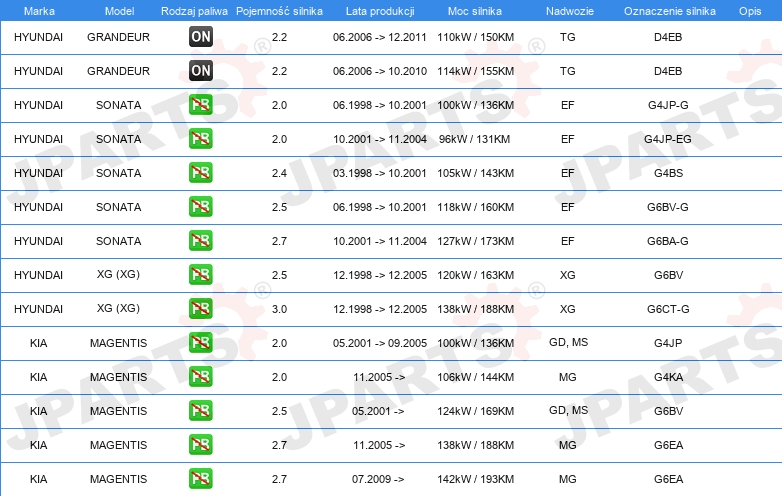
Task: Click body code TG in 114kW row
Action: pos(568,71)
